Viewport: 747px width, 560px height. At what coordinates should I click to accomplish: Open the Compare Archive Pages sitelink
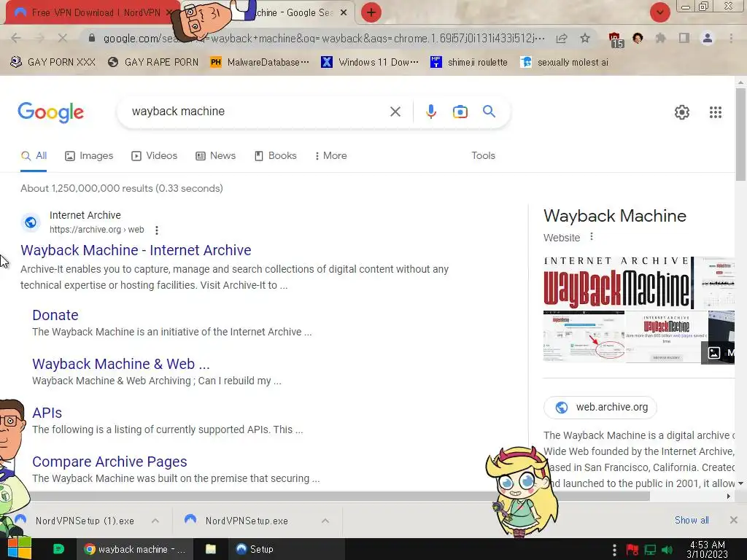pos(109,462)
